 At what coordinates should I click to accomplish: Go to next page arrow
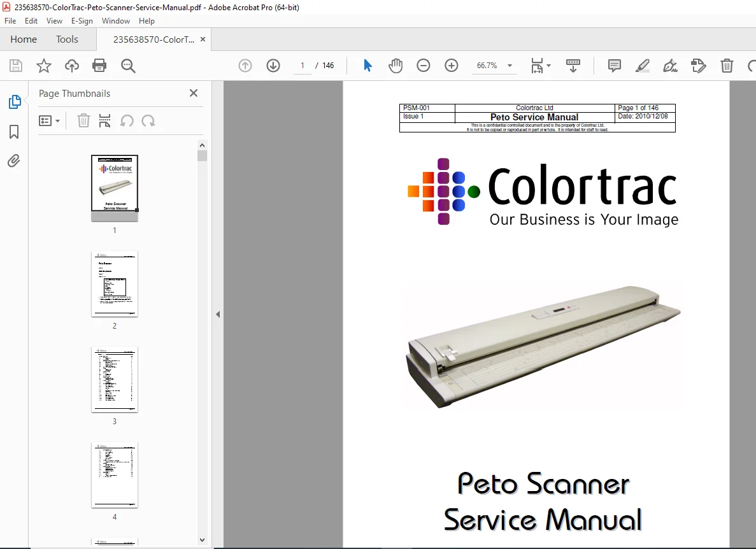pos(273,66)
